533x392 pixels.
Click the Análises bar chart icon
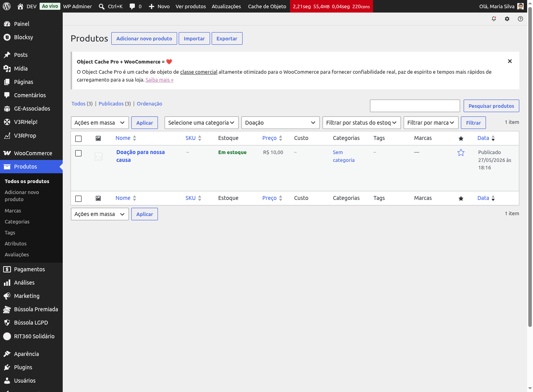pyautogui.click(x=7, y=283)
